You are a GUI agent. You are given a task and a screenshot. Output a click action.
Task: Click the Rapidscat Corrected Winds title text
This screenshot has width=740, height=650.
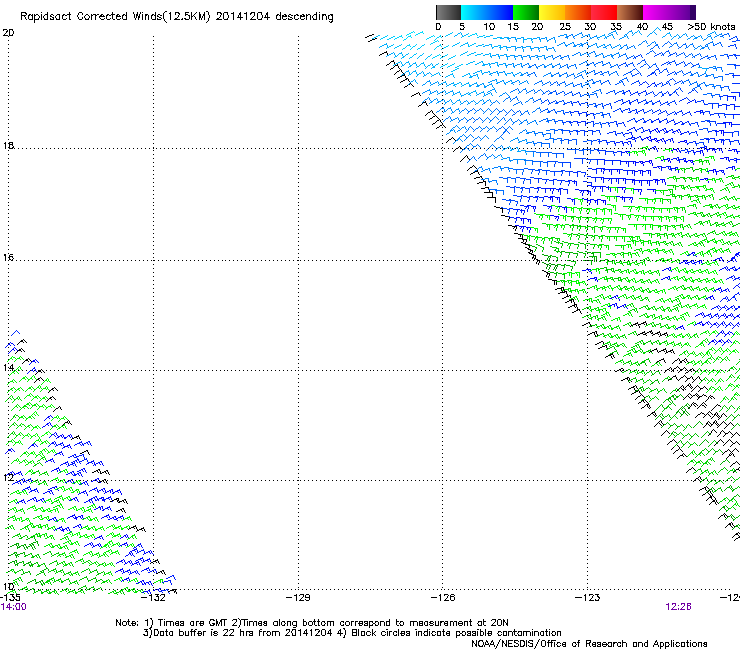pyautogui.click(x=177, y=17)
